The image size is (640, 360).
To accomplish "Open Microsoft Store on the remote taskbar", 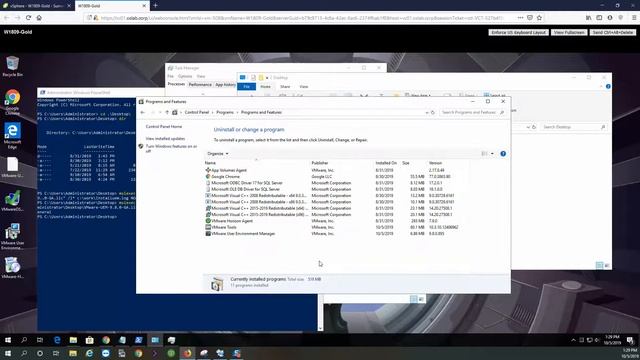I will [89, 340].
